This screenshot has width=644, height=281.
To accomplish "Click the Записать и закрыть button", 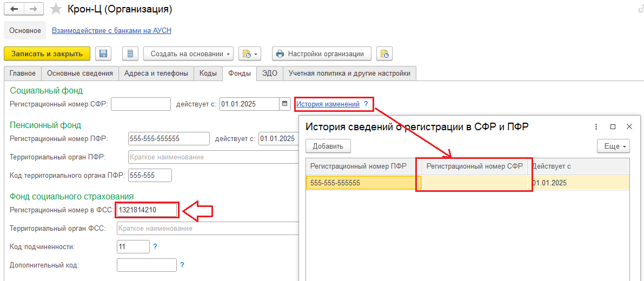I will 47,53.
